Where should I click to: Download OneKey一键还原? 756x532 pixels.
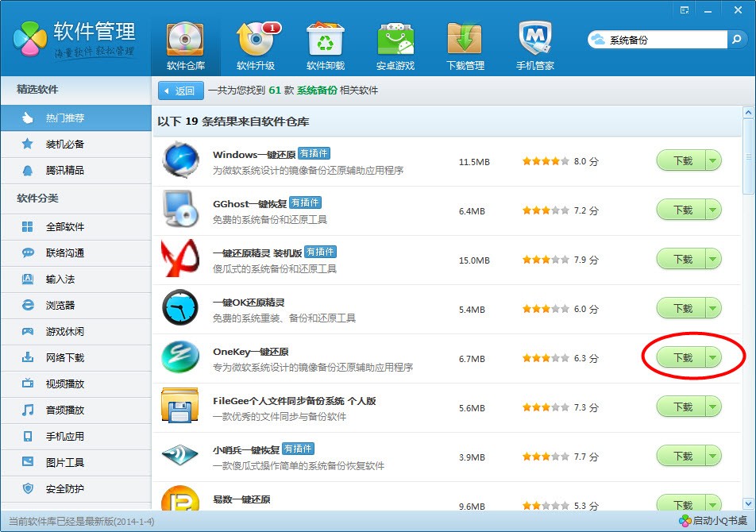(x=681, y=357)
